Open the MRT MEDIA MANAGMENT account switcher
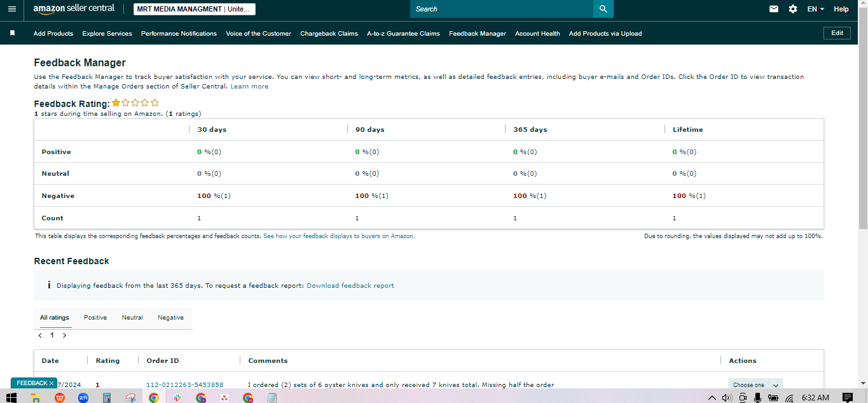The height and width of the screenshot is (403, 868). click(195, 9)
